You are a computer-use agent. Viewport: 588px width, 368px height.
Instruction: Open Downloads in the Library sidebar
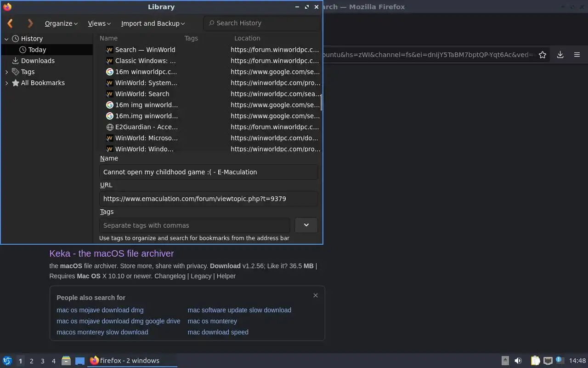click(38, 61)
